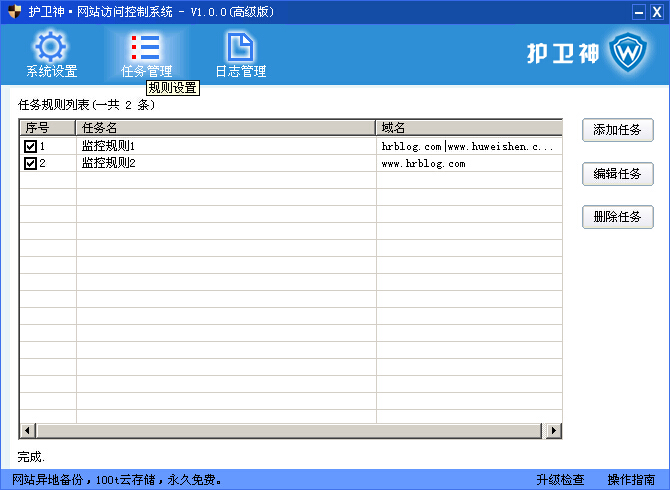
Task: Minimize the 护卫神 window
Action: pyautogui.click(x=639, y=12)
